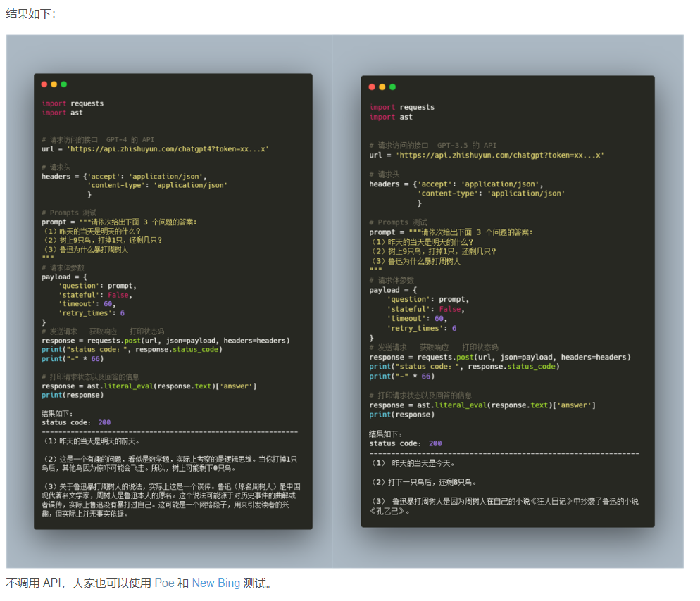Click 'import requests' line in GPT-4 window

73,103
